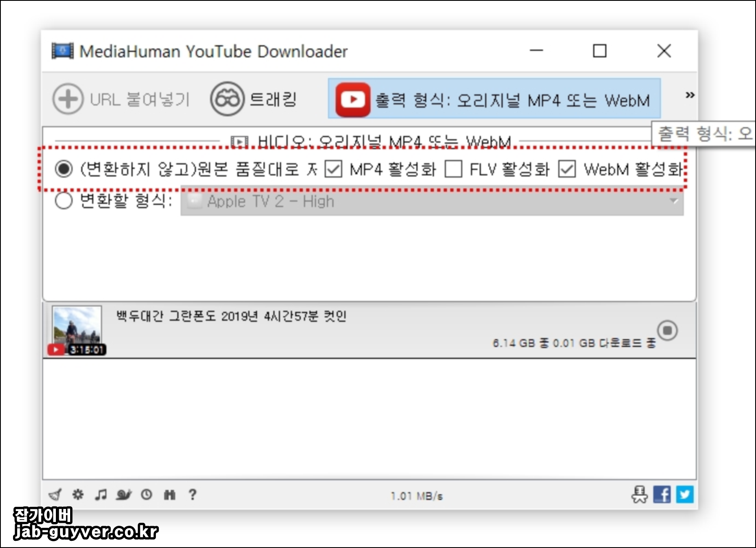Viewport: 756px width, 548px height.
Task: Select the keep original quality radio button
Action: click(64, 169)
